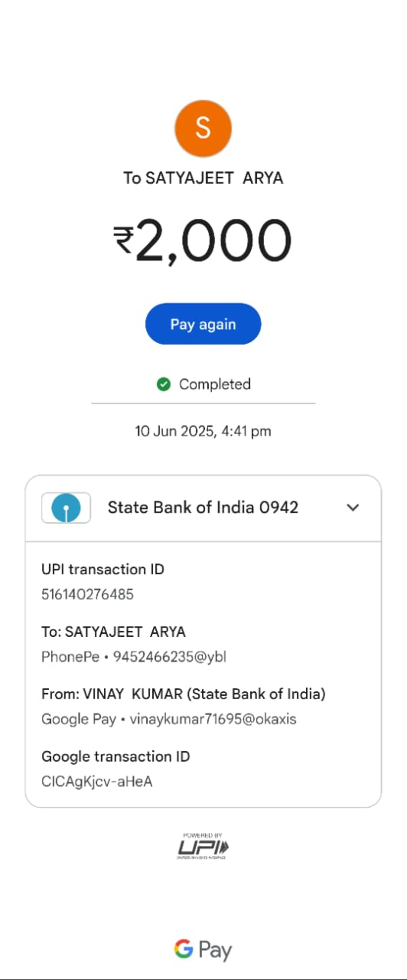This screenshot has width=407, height=980.
Task: Click the Pay again button
Action: (x=203, y=324)
